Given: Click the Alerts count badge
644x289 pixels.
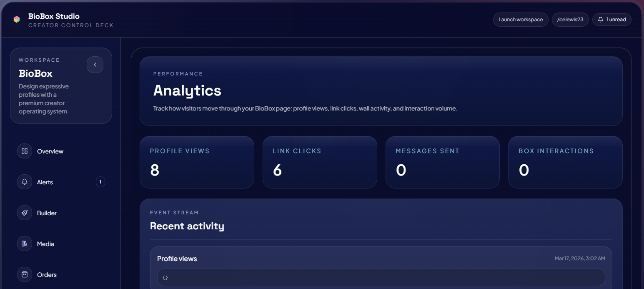Looking at the screenshot, I should pyautogui.click(x=100, y=182).
